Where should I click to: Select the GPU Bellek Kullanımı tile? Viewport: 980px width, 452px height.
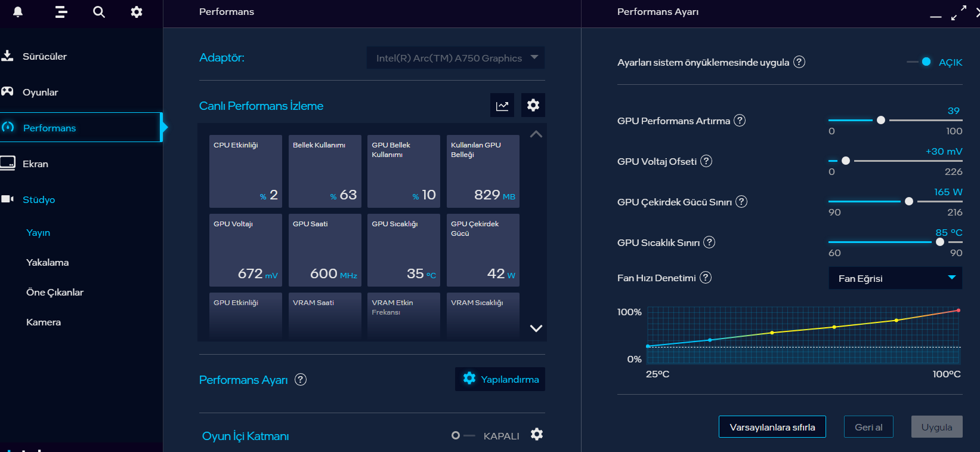404,171
